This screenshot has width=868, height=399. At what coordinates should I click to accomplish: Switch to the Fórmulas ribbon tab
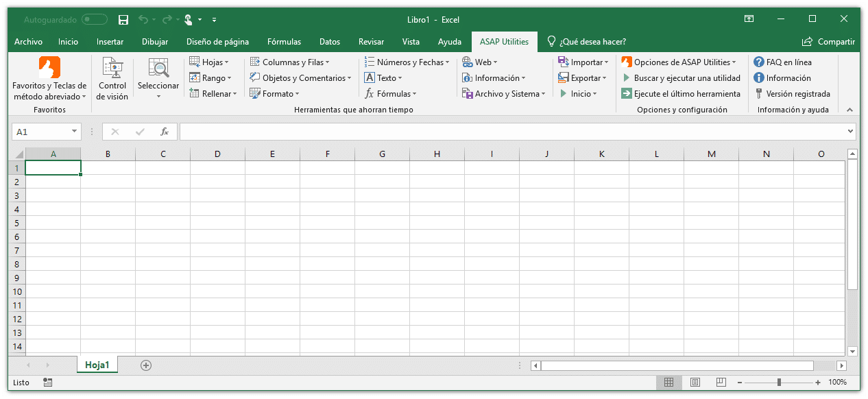coord(284,42)
